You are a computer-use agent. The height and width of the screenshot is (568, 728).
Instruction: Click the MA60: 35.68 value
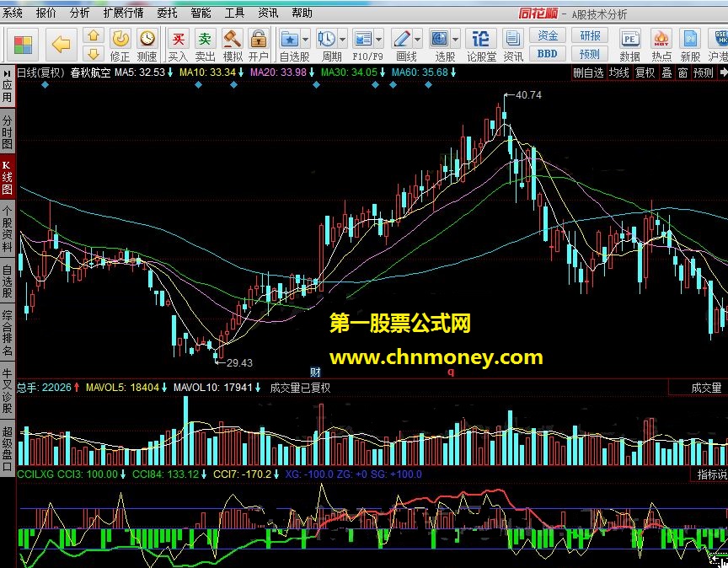click(x=420, y=72)
